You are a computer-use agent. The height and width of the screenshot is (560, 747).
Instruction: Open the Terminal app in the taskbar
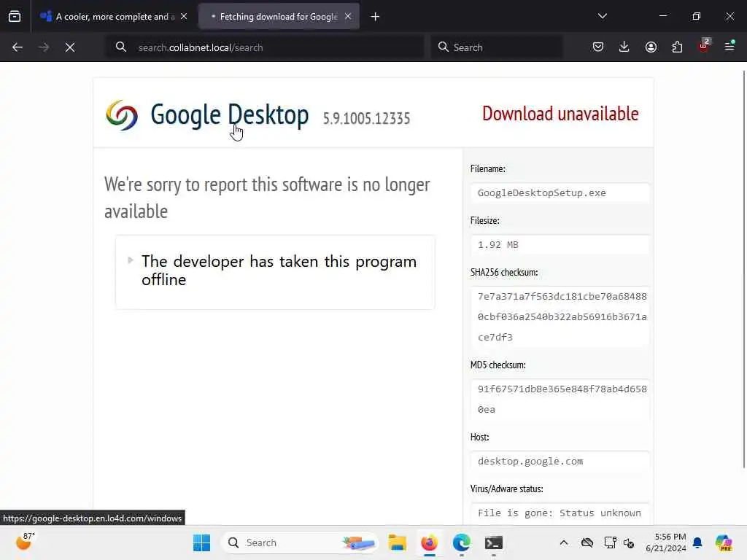pos(494,542)
